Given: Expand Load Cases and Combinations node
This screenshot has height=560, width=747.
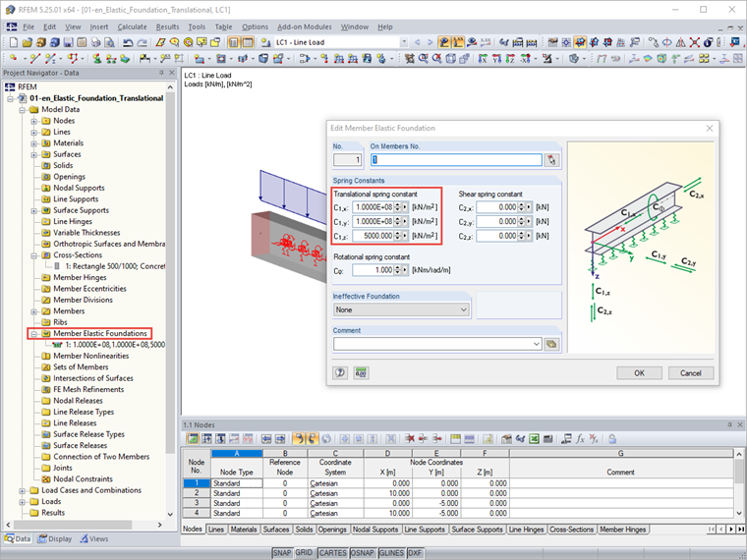Looking at the screenshot, I should pos(22,490).
